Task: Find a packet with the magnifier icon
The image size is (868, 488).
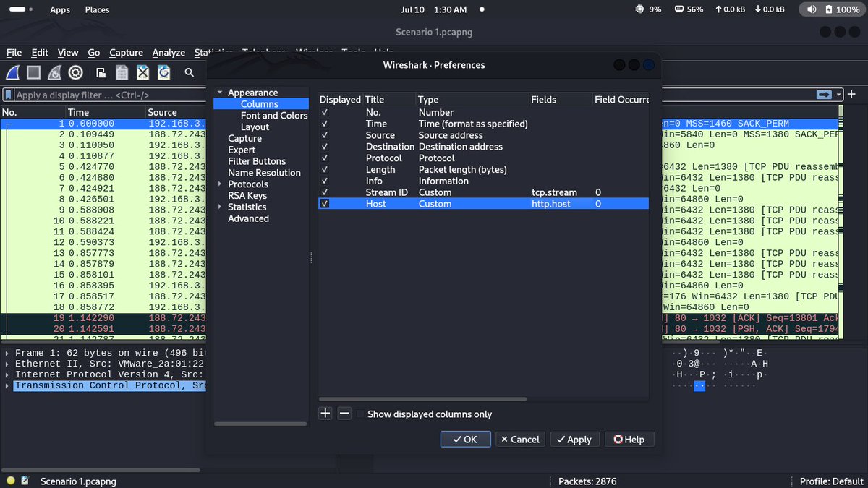Action: (x=190, y=72)
